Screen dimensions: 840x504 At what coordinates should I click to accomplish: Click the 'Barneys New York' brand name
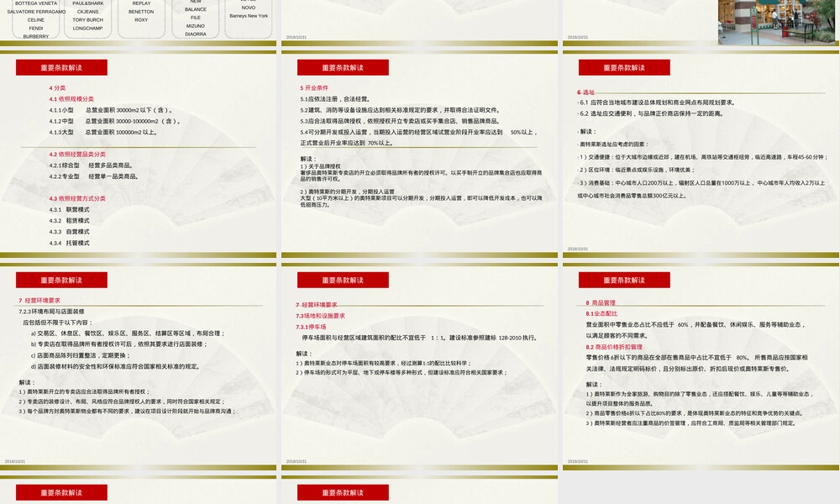pos(249,16)
